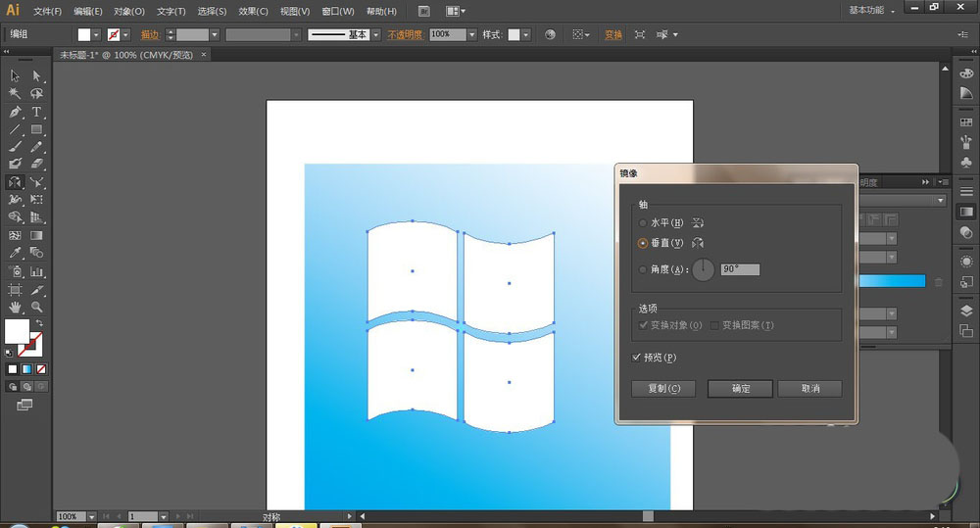Screen dimensions: 980x528
Task: Click the 复制(C) button
Action: coord(663,389)
